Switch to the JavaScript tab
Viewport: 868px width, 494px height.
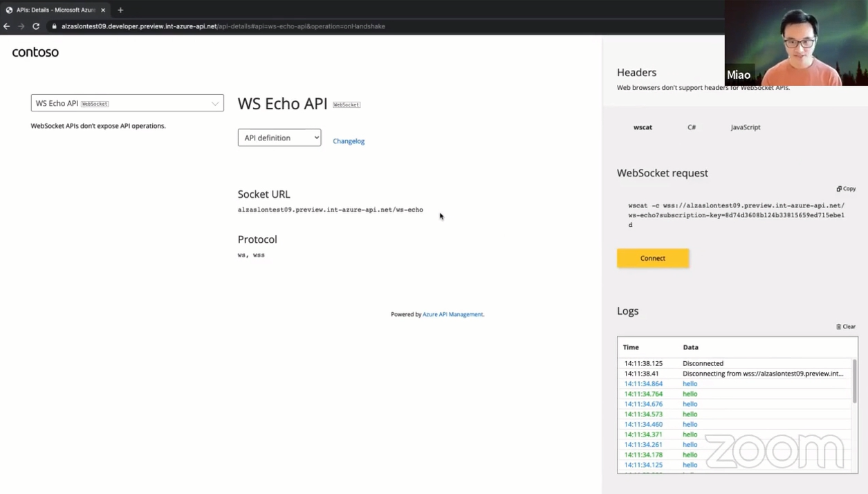click(746, 127)
